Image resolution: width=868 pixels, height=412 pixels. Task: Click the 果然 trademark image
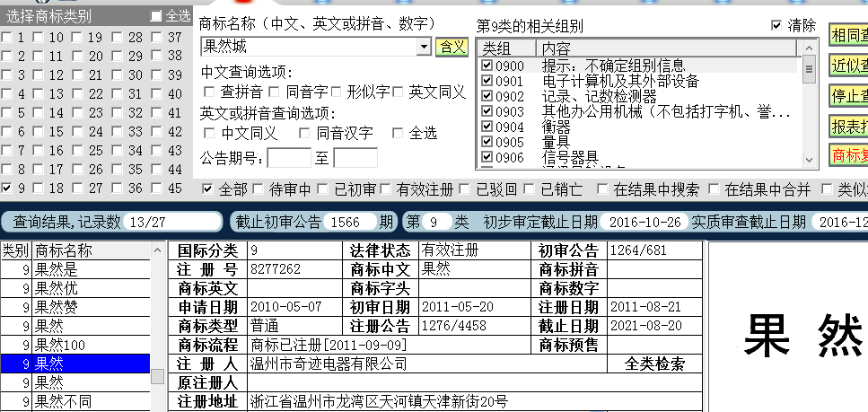click(802, 336)
